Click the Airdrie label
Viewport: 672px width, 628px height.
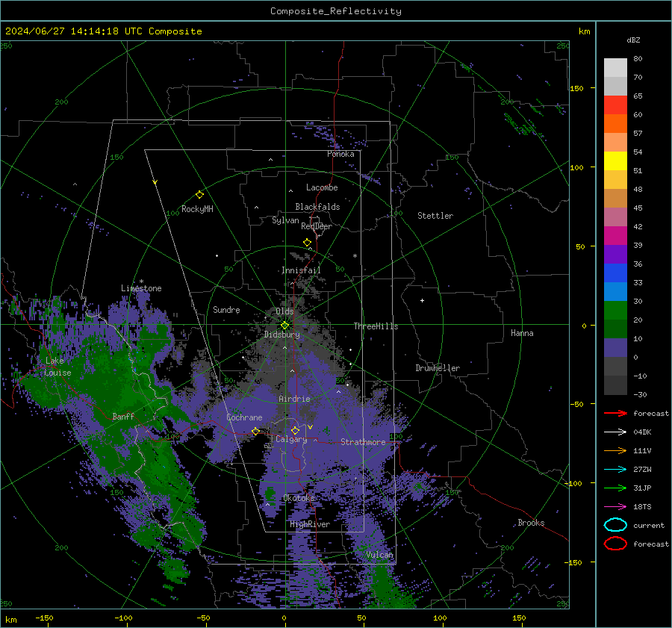pos(294,399)
